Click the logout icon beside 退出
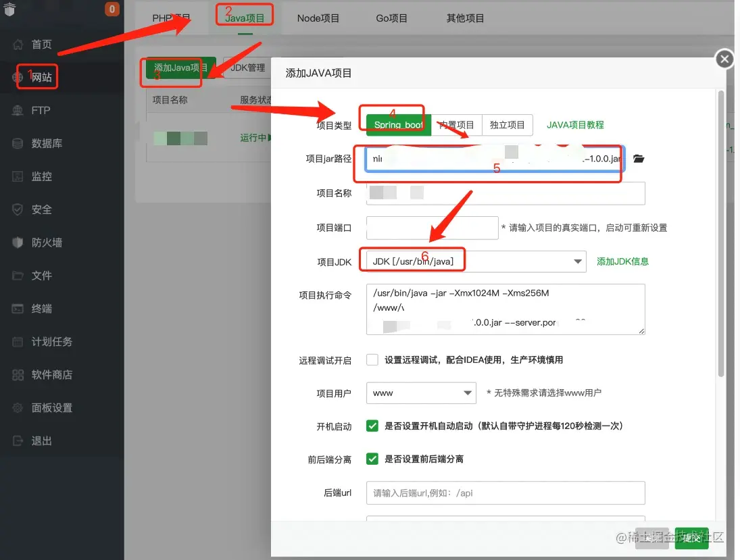 tap(18, 440)
